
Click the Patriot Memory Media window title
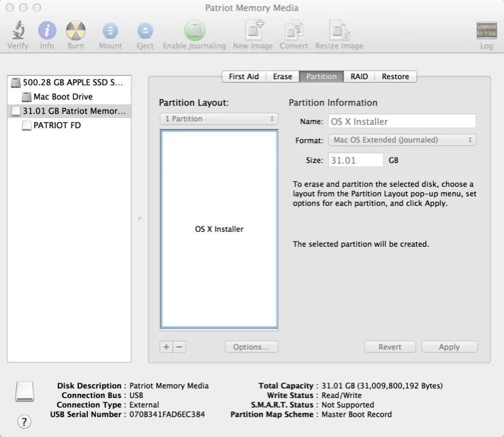252,7
